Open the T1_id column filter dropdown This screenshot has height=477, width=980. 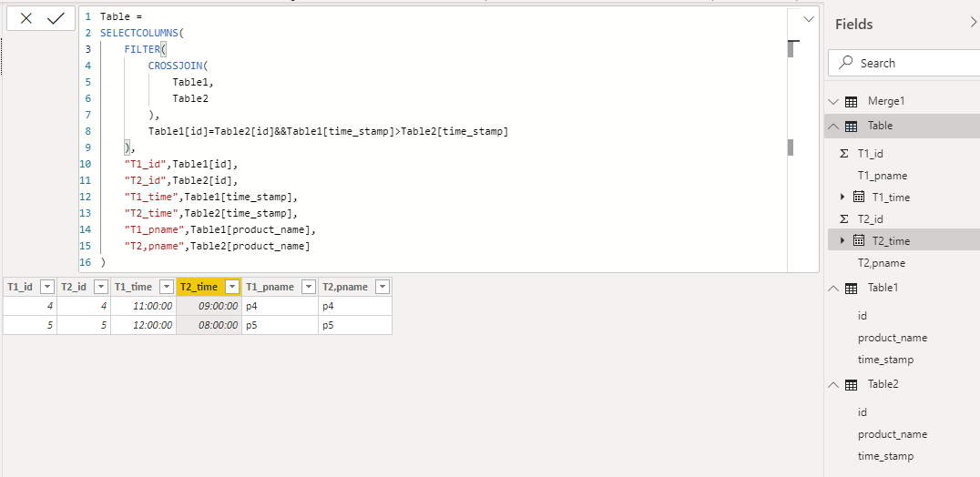tap(46, 287)
